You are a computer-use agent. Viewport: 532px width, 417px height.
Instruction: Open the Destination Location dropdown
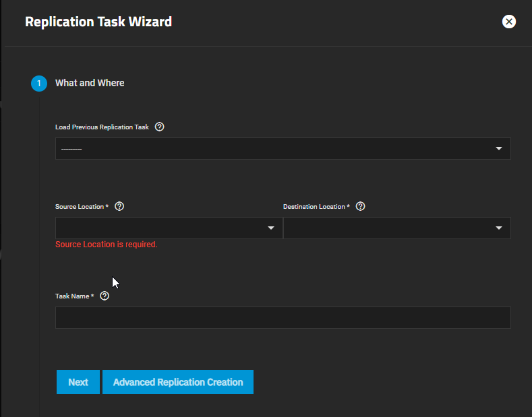pyautogui.click(x=397, y=228)
